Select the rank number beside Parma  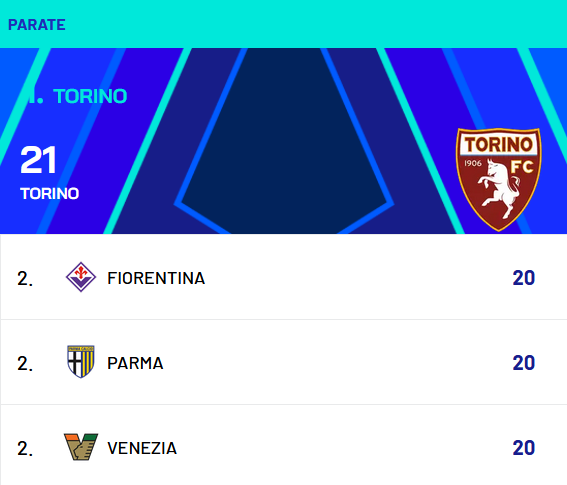(25, 363)
